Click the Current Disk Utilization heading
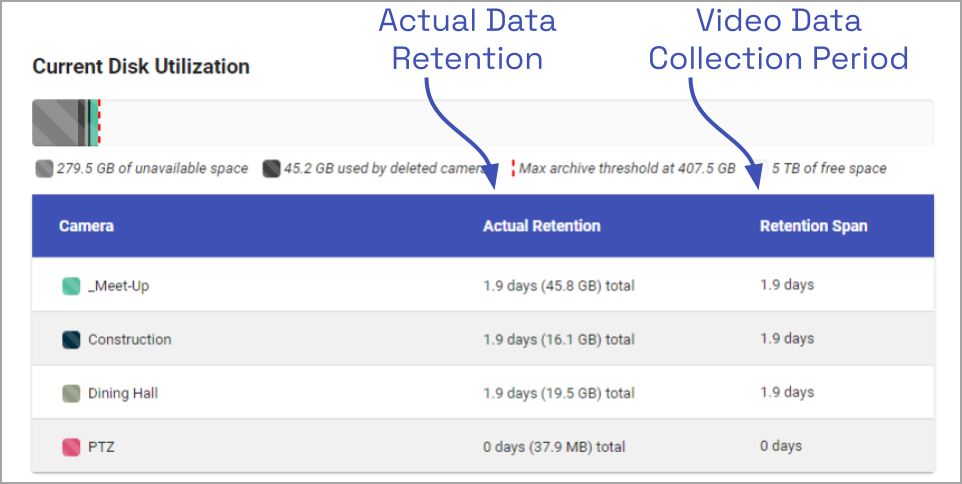The image size is (962, 484). [141, 67]
